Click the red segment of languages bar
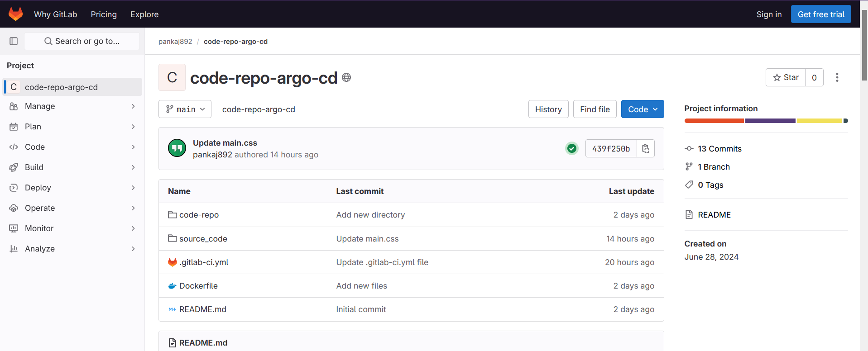Screen dimensions: 868x351 pos(714,121)
